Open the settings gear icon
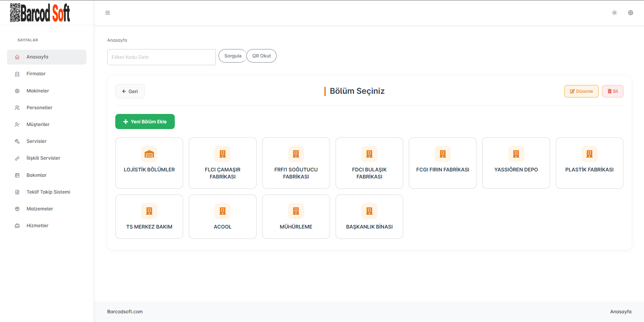644x322 pixels. 631,13
